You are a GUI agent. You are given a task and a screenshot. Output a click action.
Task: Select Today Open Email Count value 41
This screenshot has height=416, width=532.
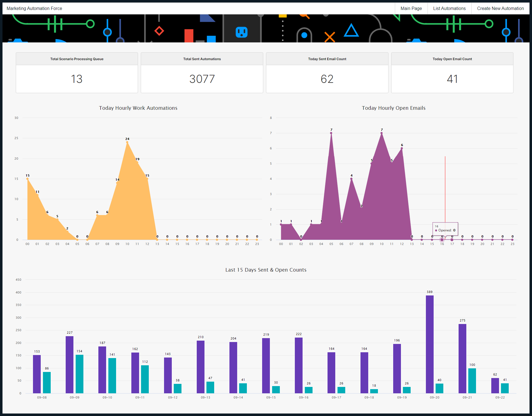click(x=452, y=79)
